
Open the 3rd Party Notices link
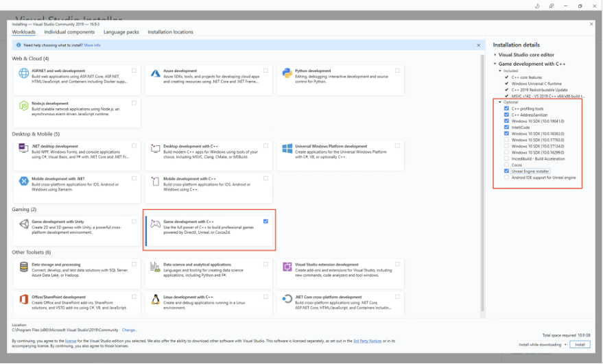(367, 341)
